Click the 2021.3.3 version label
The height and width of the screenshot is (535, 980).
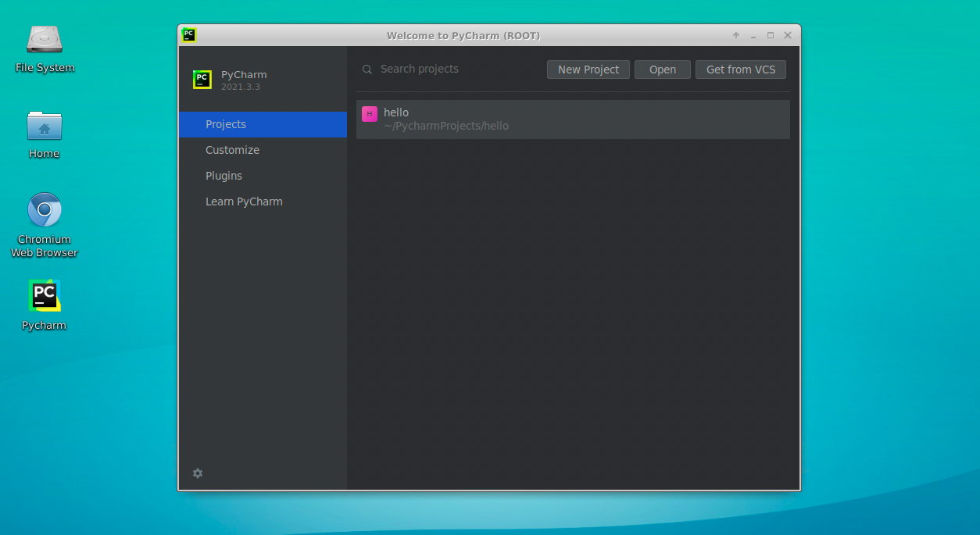241,87
